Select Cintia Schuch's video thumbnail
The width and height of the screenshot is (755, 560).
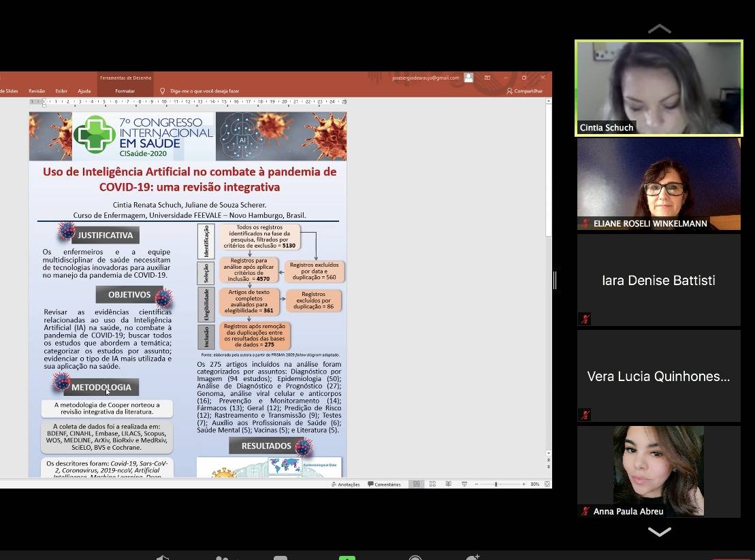(x=658, y=88)
